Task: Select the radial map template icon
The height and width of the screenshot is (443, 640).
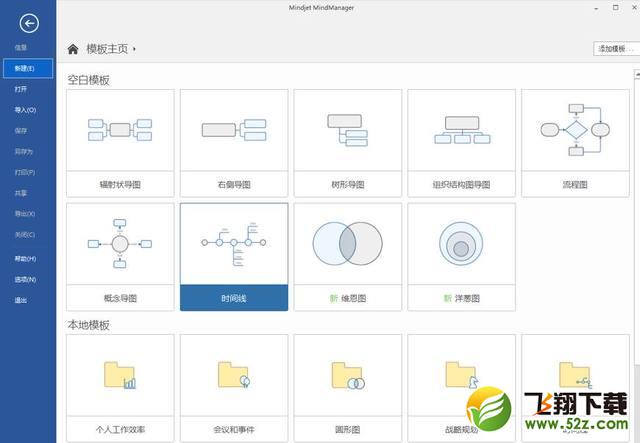Action: click(x=120, y=130)
